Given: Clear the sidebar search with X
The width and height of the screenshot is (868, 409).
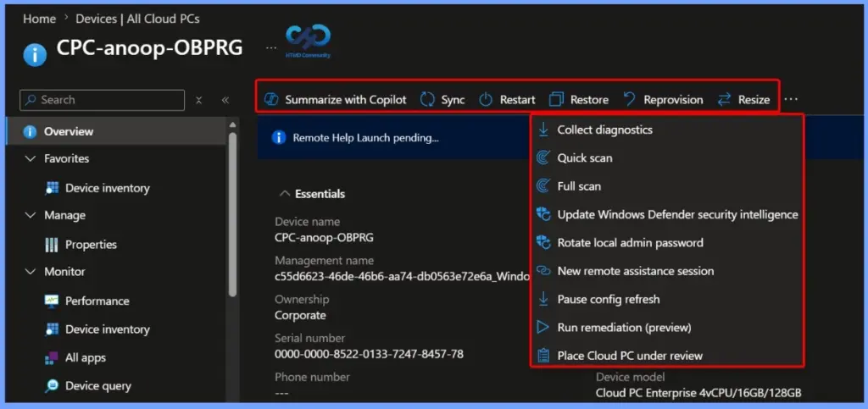Looking at the screenshot, I should (x=198, y=100).
